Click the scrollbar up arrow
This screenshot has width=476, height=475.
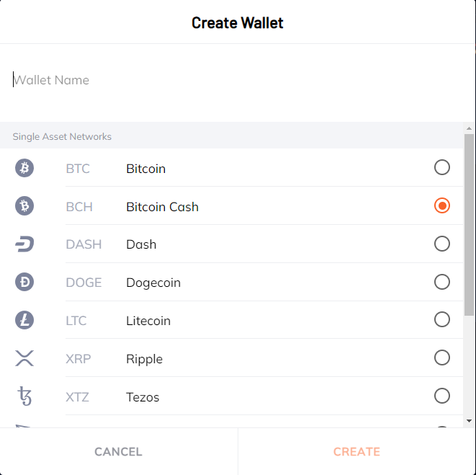tap(469, 128)
